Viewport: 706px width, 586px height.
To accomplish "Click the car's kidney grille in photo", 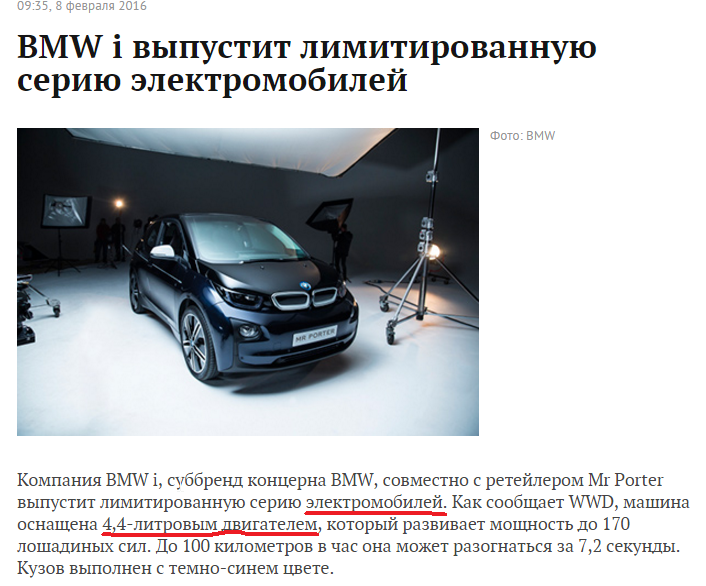I will point(305,299).
